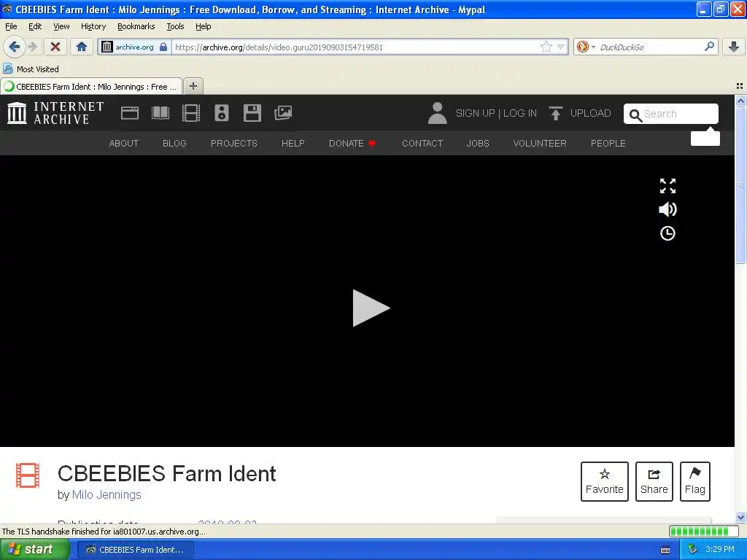
Task: Click the UPLOAD arrow icon
Action: click(555, 113)
